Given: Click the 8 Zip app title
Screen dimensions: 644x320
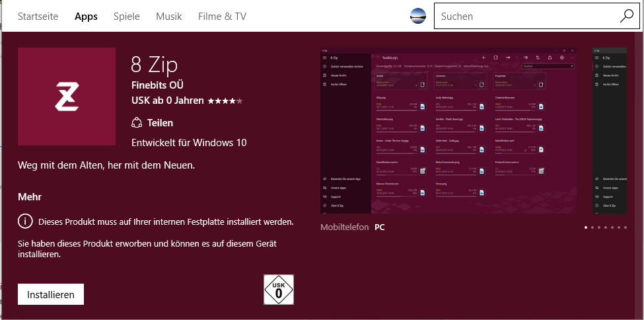Looking at the screenshot, I should click(x=155, y=65).
